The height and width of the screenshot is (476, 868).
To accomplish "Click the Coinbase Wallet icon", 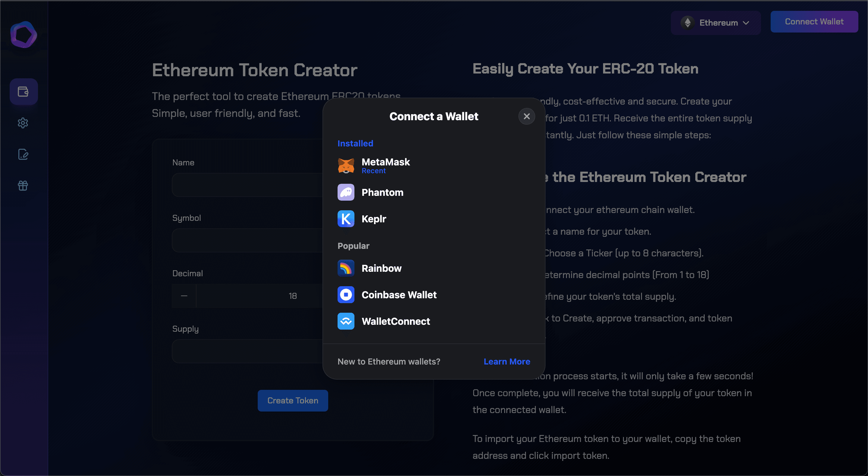I will (x=346, y=295).
